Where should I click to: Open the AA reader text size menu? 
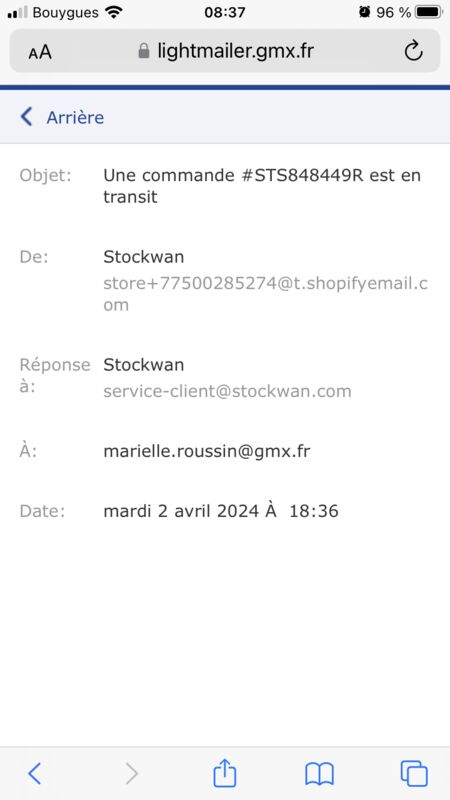coord(40,52)
